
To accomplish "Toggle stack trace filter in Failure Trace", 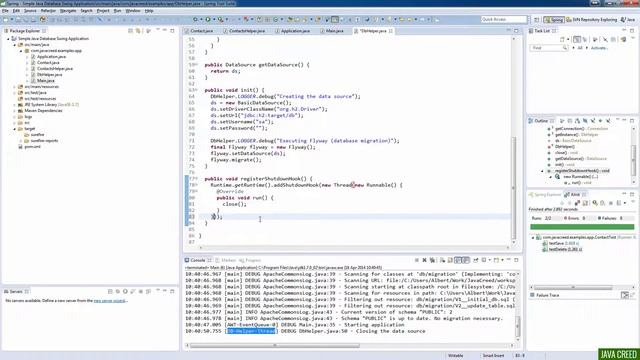I will coord(624,295).
